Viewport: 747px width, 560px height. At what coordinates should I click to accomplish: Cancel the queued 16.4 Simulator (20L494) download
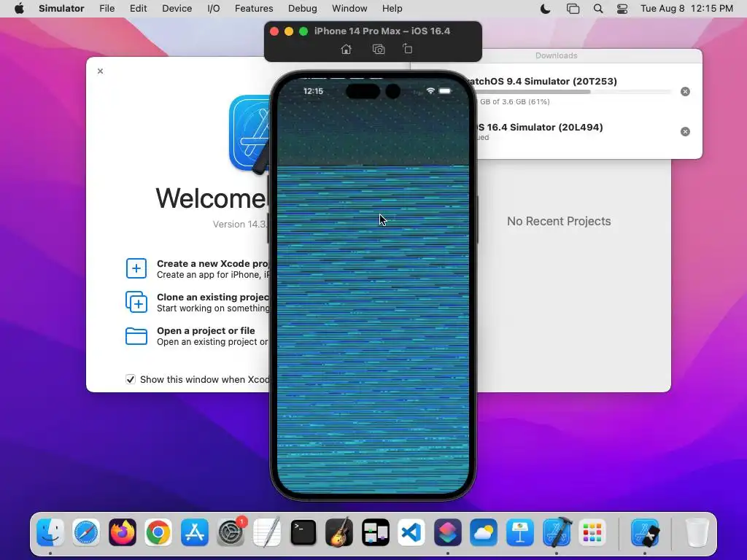click(685, 131)
